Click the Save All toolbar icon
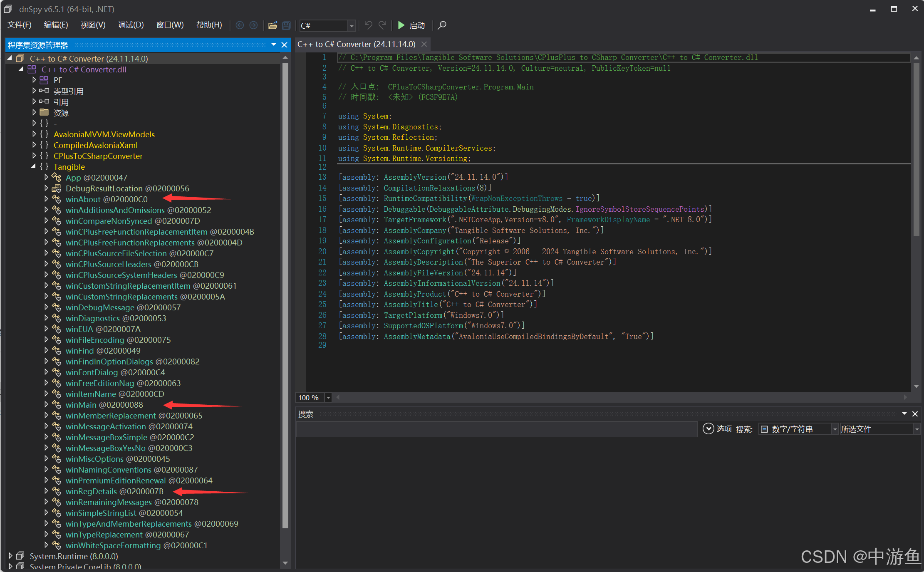 (286, 25)
